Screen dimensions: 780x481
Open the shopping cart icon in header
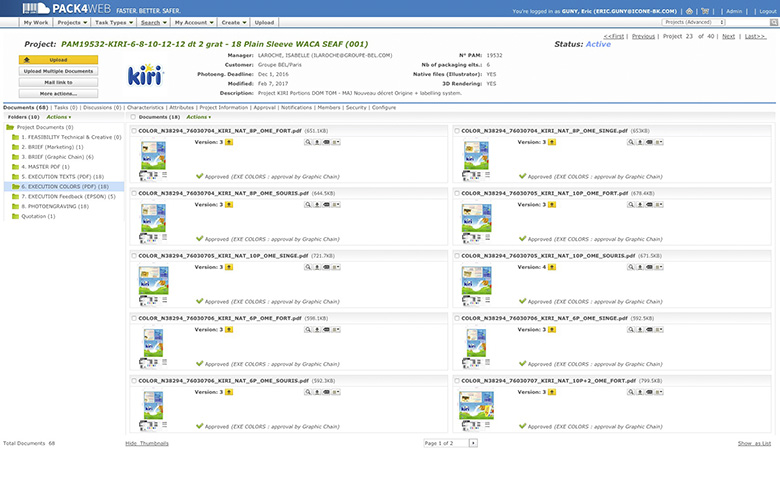click(x=705, y=11)
